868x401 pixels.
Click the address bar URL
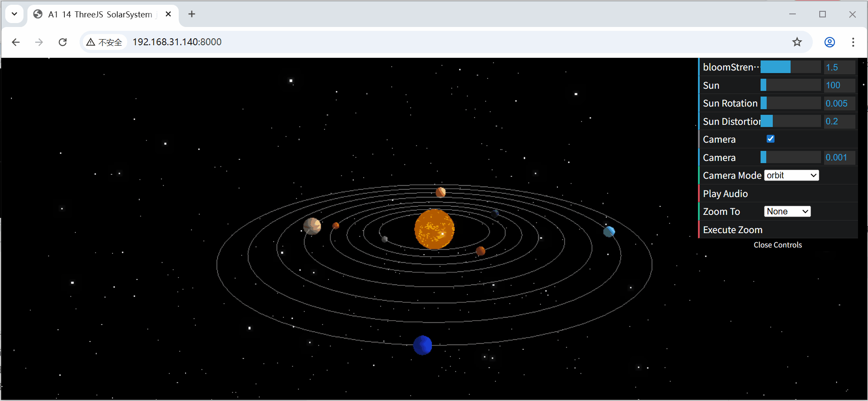click(x=177, y=42)
